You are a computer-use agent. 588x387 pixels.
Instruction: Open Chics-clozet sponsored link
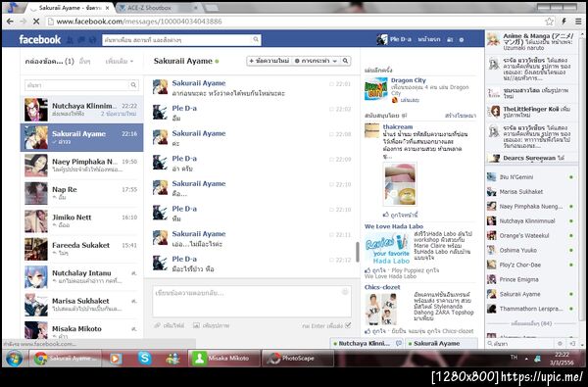[382, 287]
